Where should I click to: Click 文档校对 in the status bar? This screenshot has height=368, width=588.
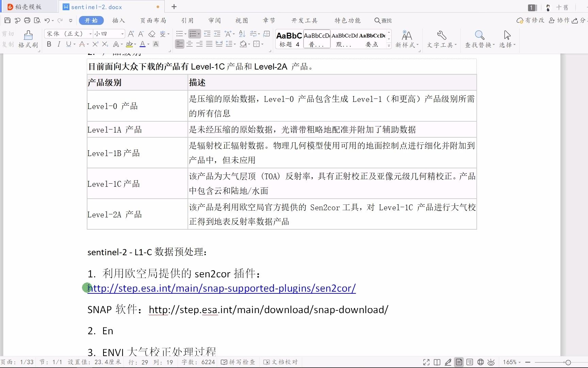coord(281,362)
